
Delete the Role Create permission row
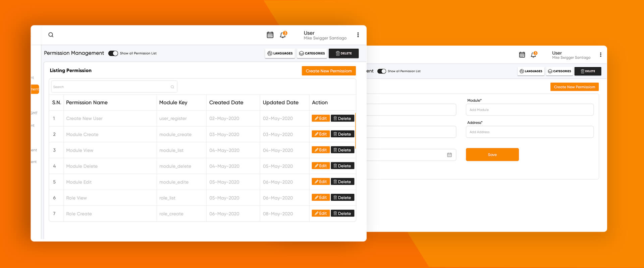pyautogui.click(x=342, y=213)
